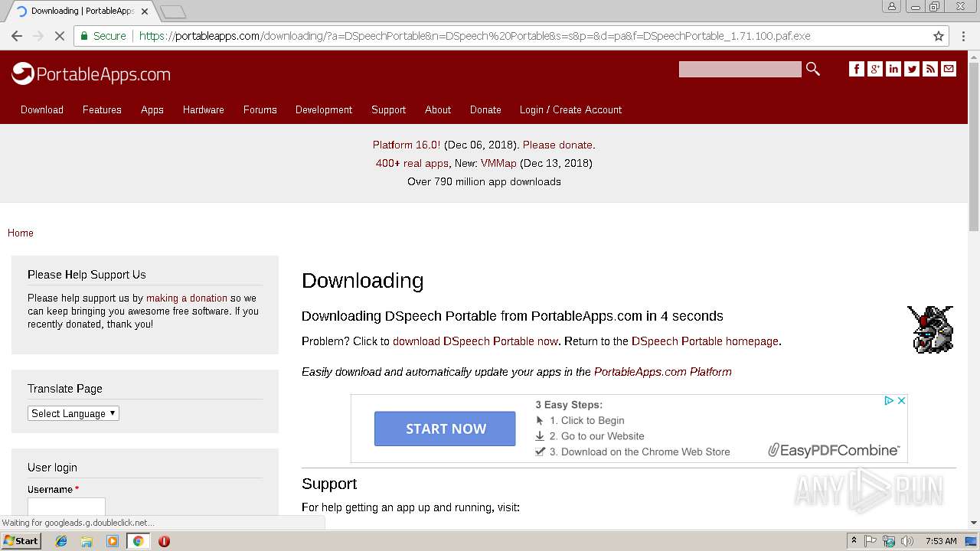The width and height of the screenshot is (980, 551).
Task: Open the About menu item
Action: 438,109
